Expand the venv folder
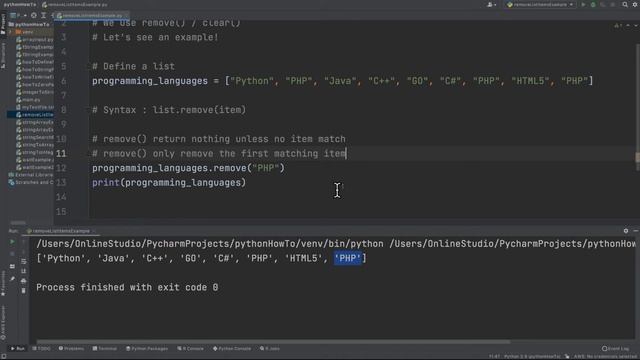This screenshot has height=360, width=640. tap(11, 32)
